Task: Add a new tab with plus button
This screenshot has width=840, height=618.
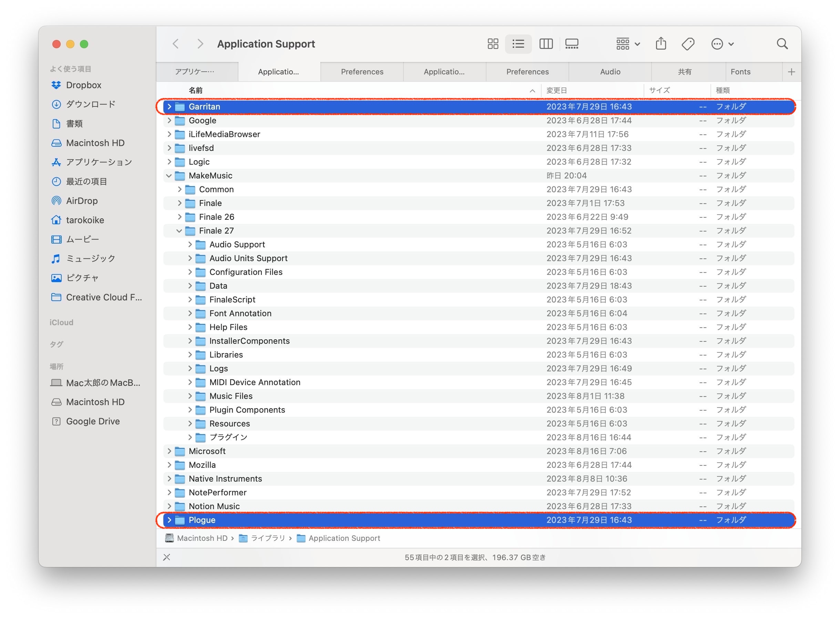Action: click(791, 72)
